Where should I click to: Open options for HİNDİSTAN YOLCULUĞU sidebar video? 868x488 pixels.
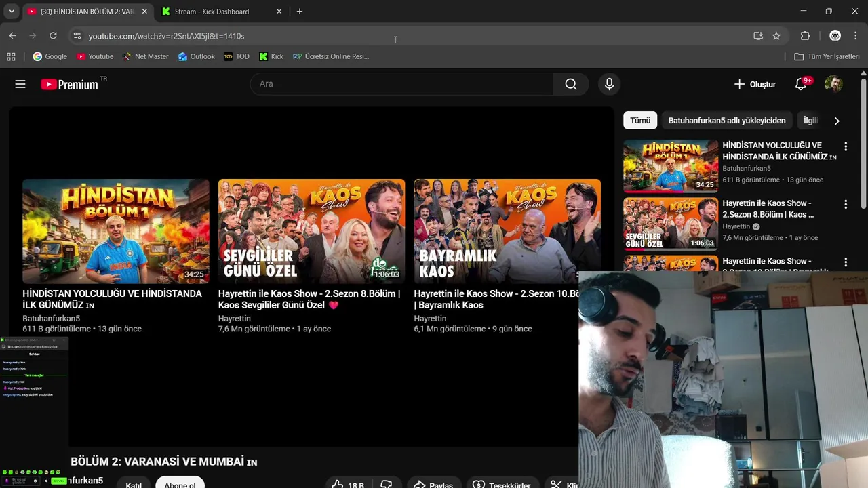pyautogui.click(x=845, y=146)
